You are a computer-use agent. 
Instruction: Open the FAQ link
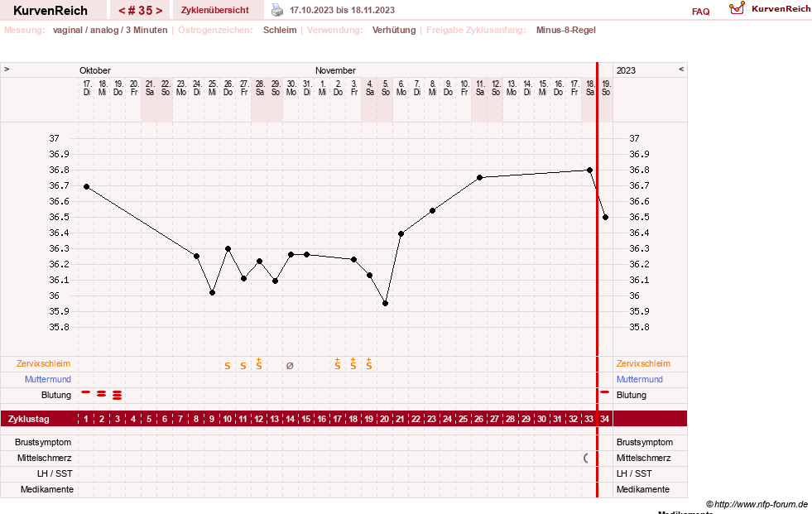700,12
